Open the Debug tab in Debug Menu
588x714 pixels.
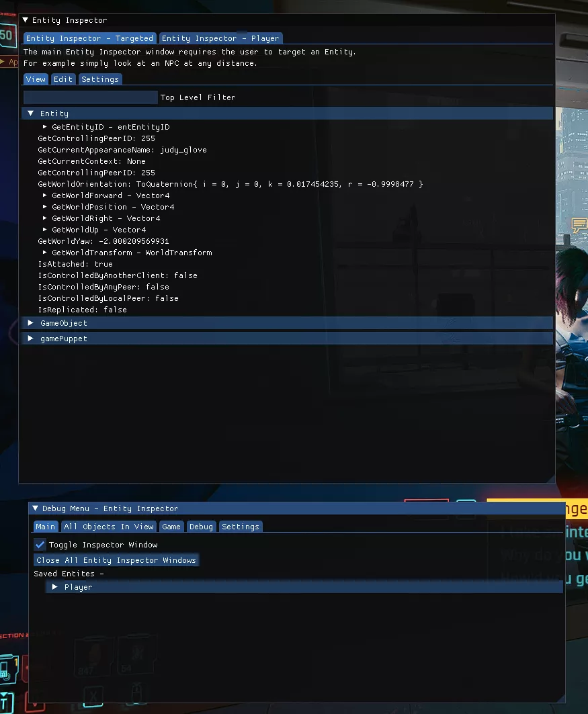pos(201,527)
